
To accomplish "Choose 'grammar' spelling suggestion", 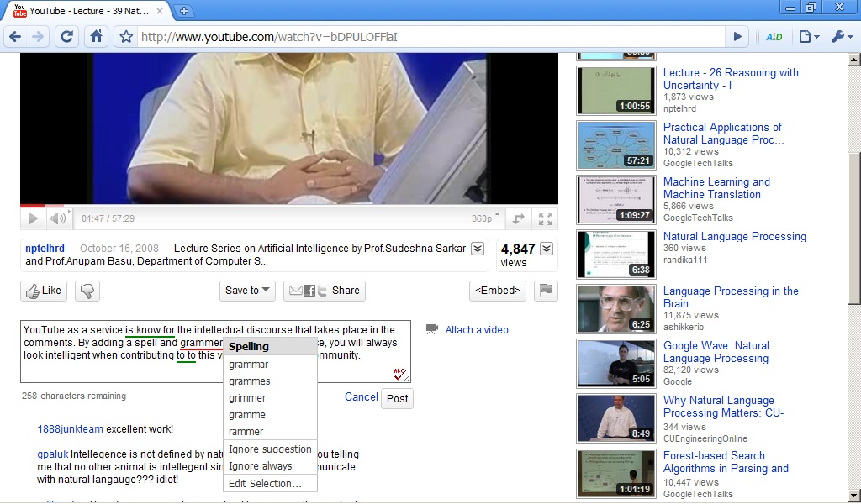I will tap(249, 365).
